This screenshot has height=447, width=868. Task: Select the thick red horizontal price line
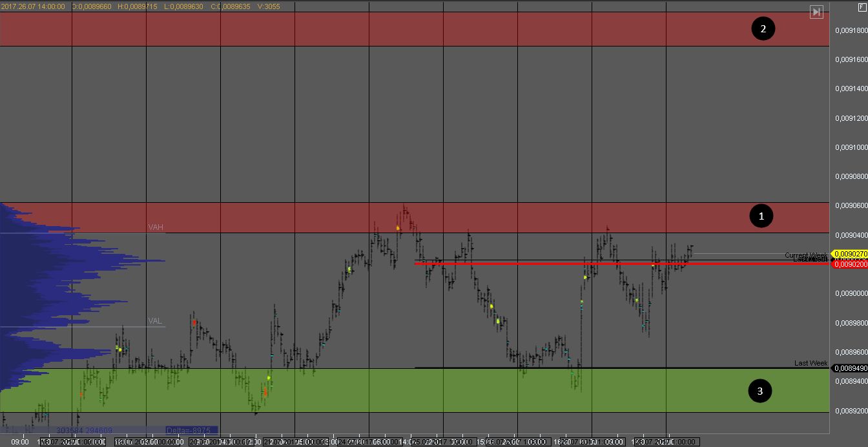(x=581, y=264)
